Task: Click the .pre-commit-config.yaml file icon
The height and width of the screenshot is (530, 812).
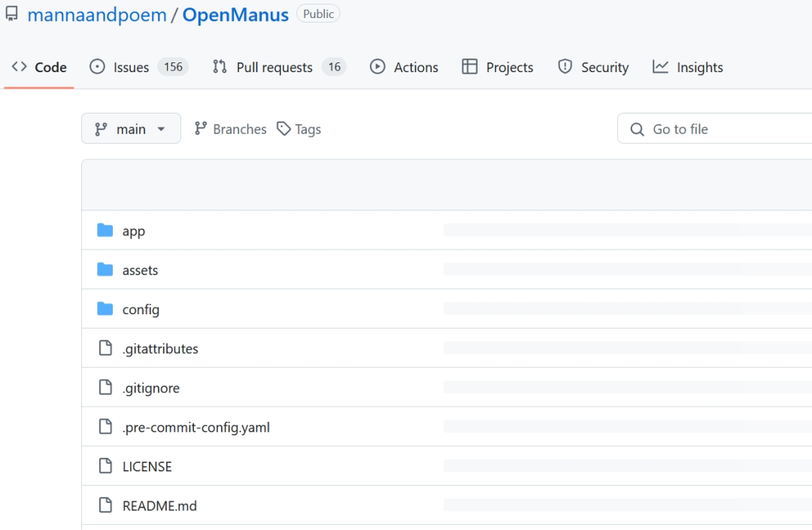Action: [105, 426]
